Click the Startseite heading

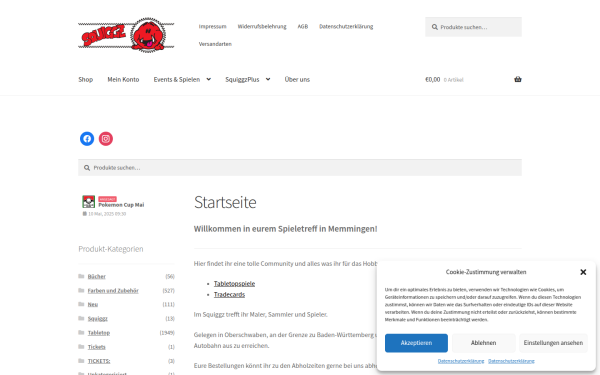tap(225, 202)
